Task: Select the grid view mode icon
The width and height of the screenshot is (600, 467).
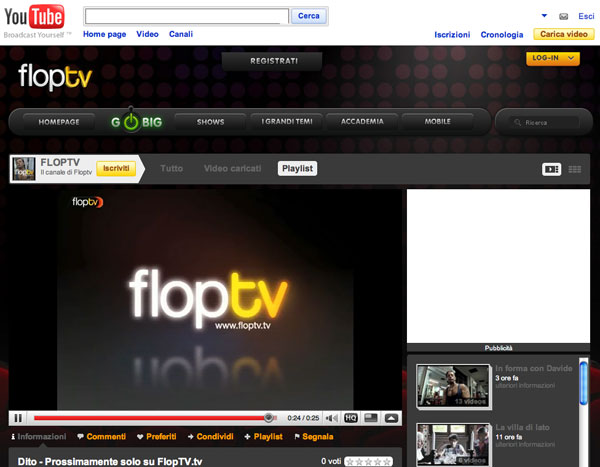Action: point(574,169)
